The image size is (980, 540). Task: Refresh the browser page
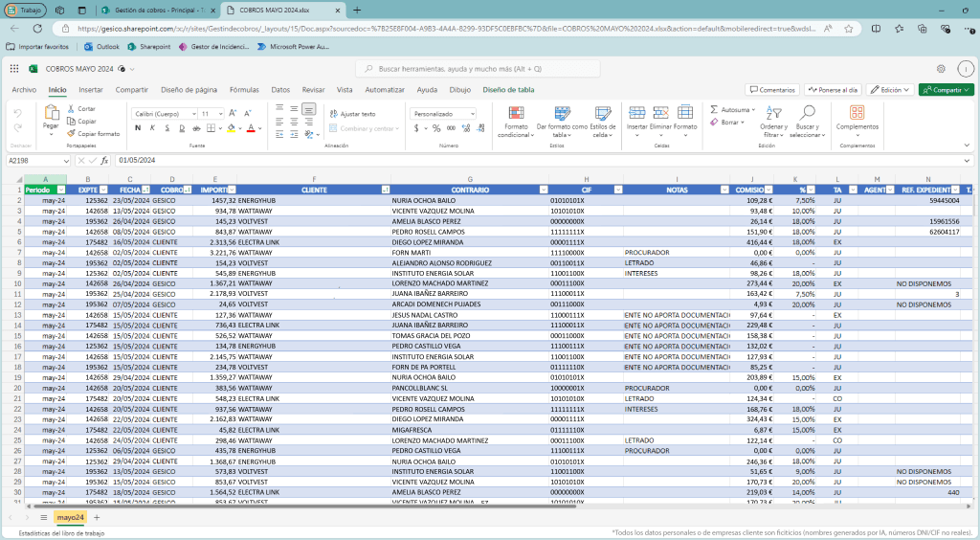click(x=37, y=29)
